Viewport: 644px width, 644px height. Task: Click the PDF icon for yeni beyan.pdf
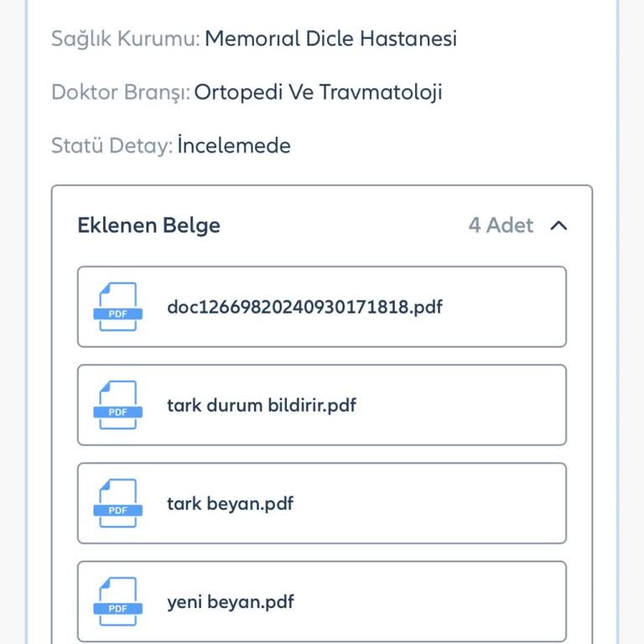coord(118,602)
